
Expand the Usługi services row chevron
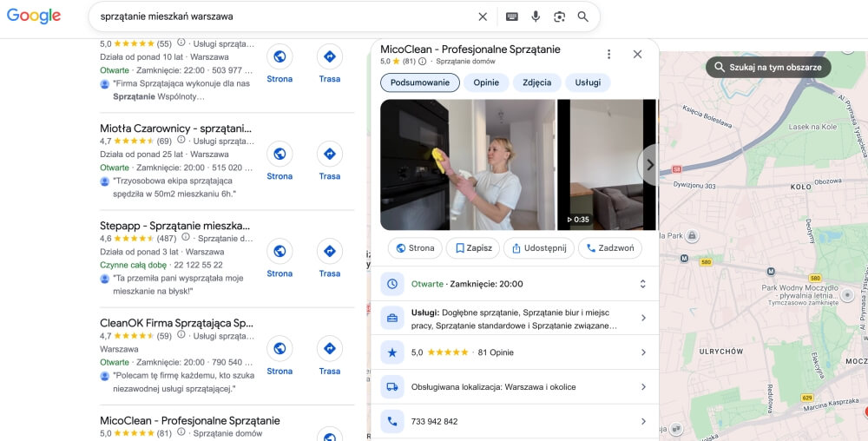[x=643, y=318]
